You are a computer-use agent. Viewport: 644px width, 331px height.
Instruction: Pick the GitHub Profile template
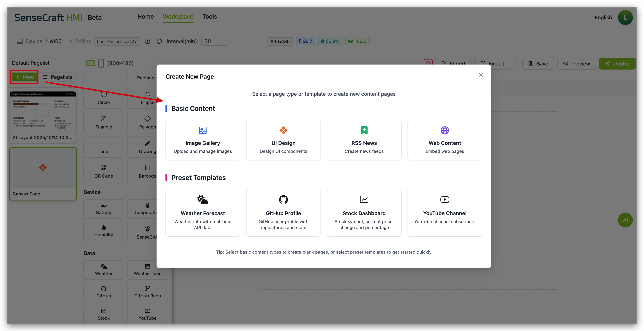283,213
